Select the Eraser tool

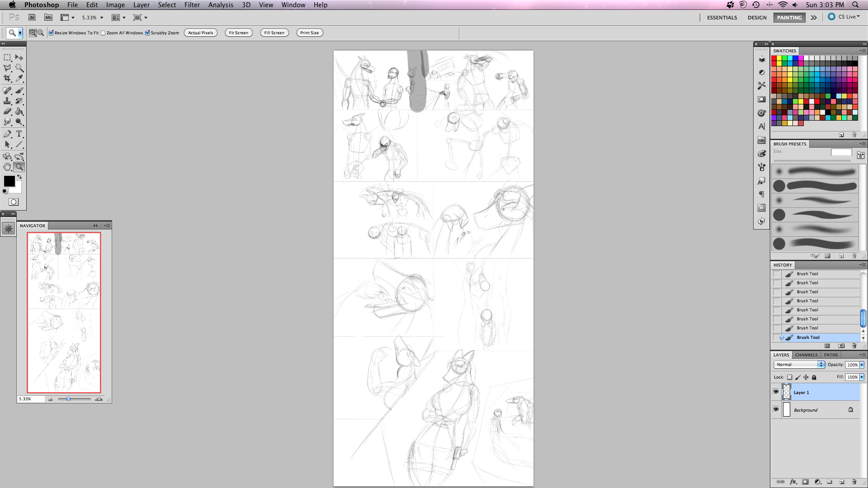click(7, 111)
